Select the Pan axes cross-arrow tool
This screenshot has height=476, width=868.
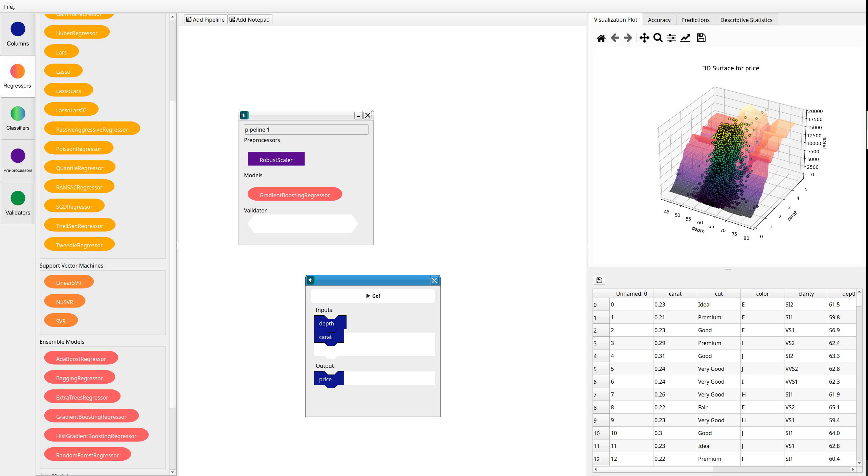[644, 38]
